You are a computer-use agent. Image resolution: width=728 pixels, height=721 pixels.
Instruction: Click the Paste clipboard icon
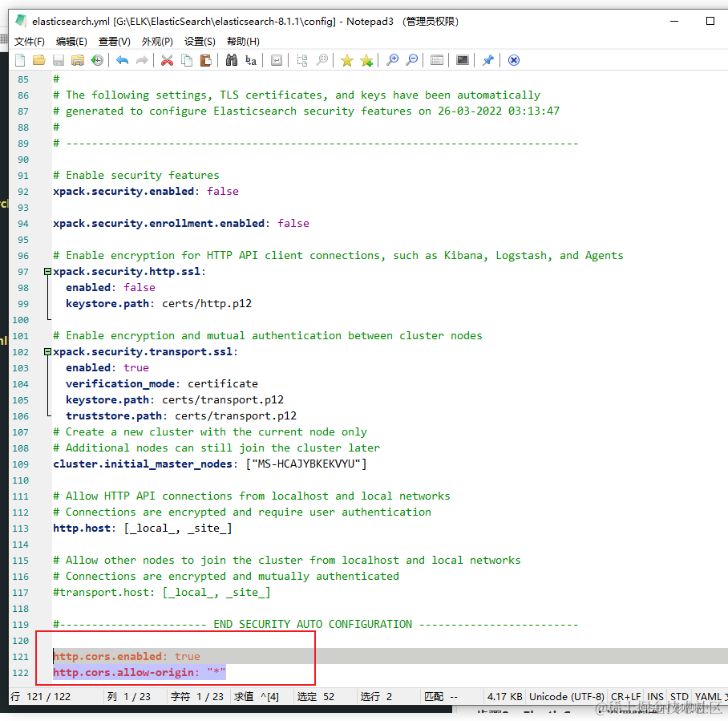point(206,60)
